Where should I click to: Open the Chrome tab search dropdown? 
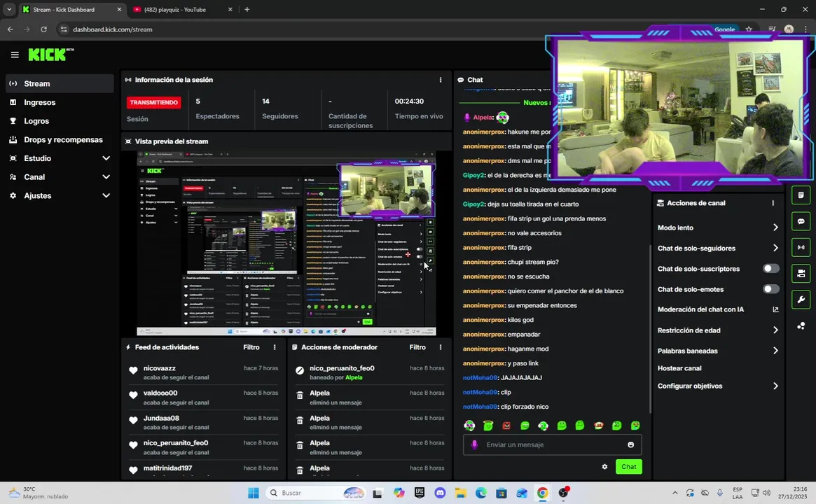point(9,9)
